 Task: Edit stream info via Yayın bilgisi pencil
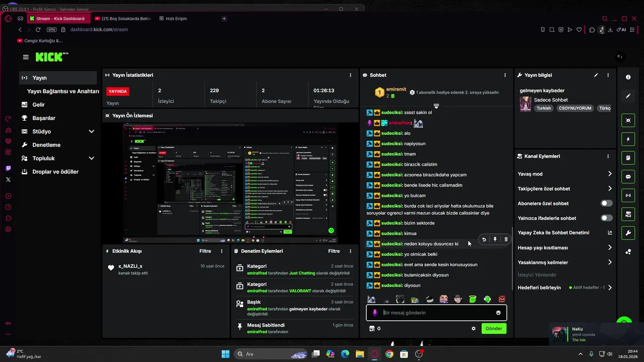tap(596, 75)
